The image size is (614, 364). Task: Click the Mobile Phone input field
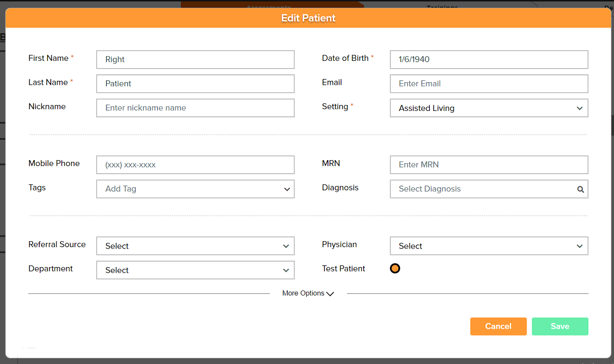pyautogui.click(x=195, y=165)
